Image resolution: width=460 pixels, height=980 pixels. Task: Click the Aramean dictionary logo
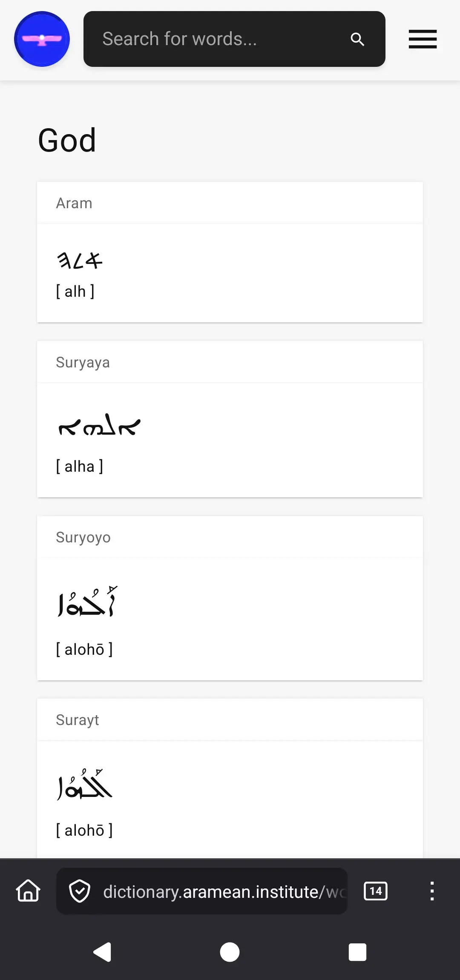click(x=42, y=39)
